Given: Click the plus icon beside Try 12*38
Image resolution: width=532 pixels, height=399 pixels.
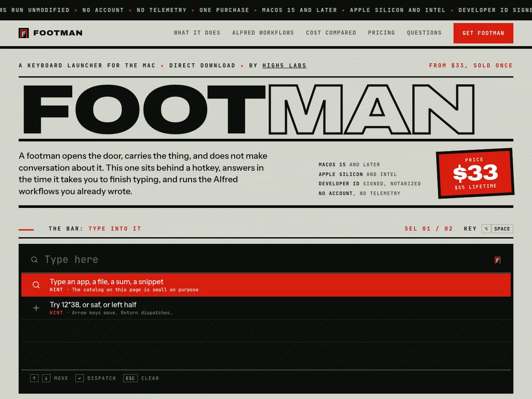Looking at the screenshot, I should [36, 308].
